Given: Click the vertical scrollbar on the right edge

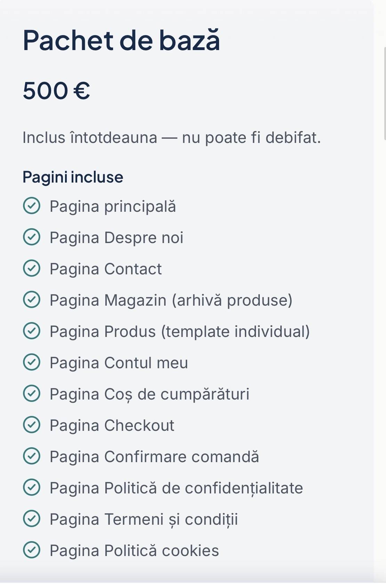Looking at the screenshot, I should tap(385, 93).
